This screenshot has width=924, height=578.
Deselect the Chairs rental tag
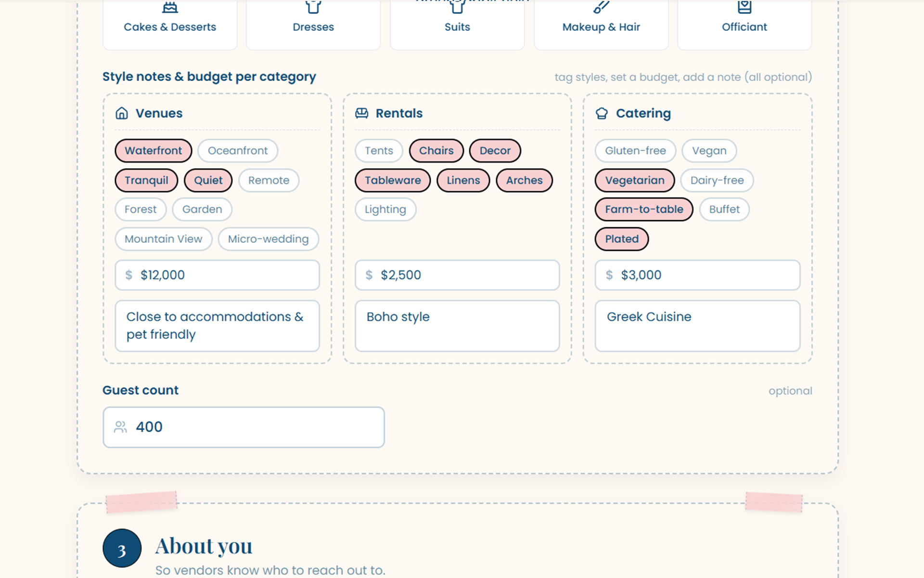436,151
